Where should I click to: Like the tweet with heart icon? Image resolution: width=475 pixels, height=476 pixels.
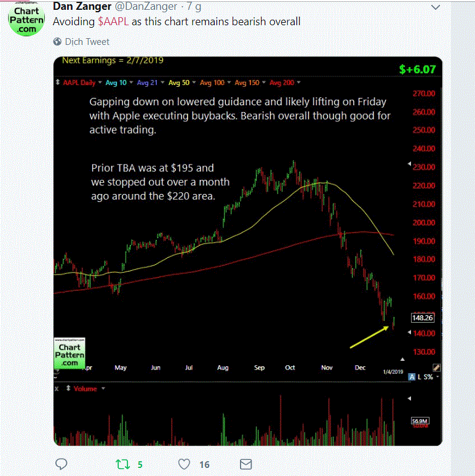(184, 464)
